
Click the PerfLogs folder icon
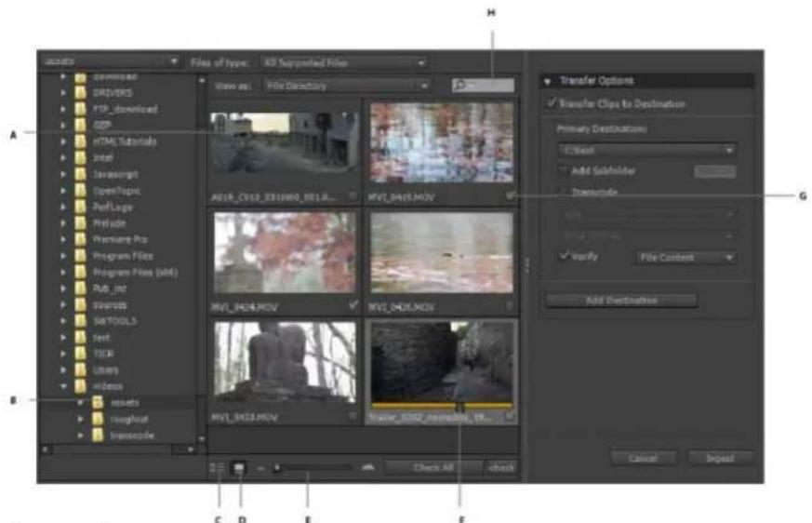pyautogui.click(x=80, y=207)
